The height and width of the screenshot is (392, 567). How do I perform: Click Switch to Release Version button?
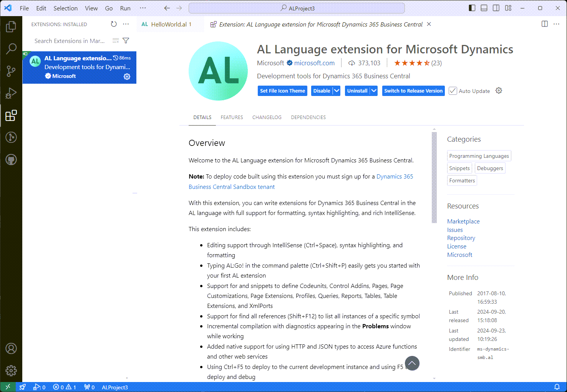tap(413, 91)
